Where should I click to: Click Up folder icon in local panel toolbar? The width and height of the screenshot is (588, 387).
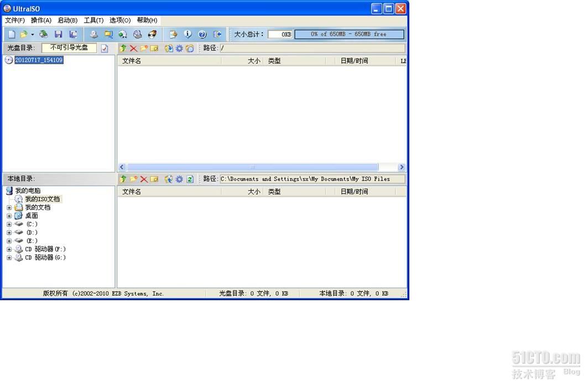coord(123,179)
